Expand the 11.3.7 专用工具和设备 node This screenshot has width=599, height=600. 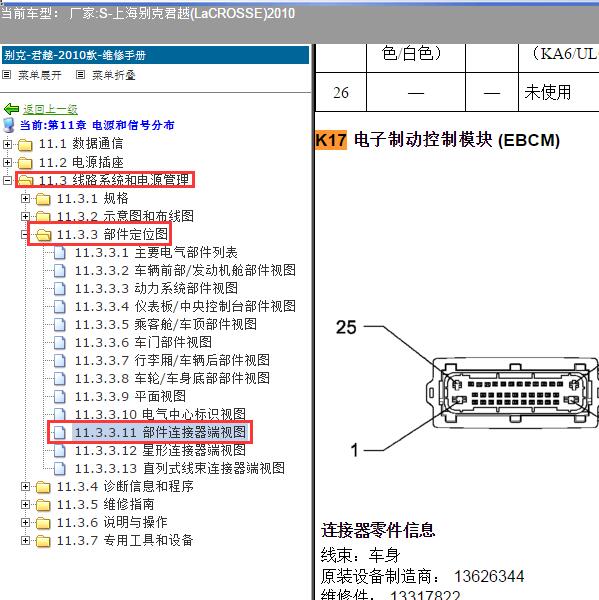[25, 540]
